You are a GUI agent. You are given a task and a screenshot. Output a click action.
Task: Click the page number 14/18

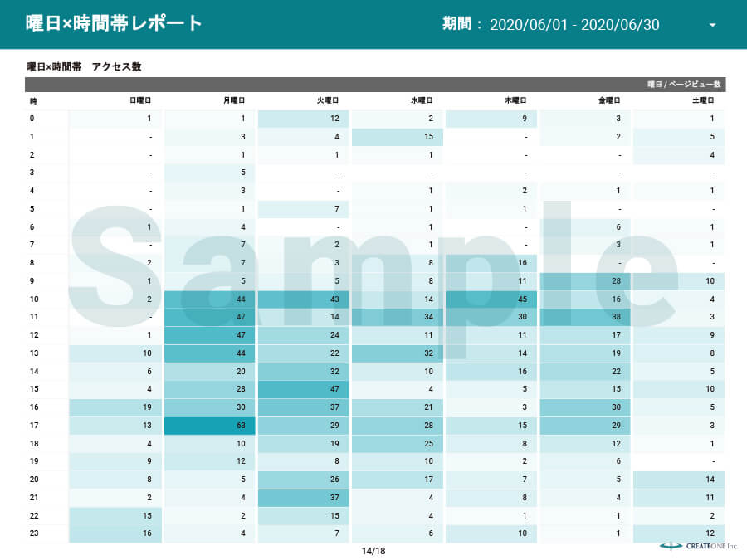[373, 548]
